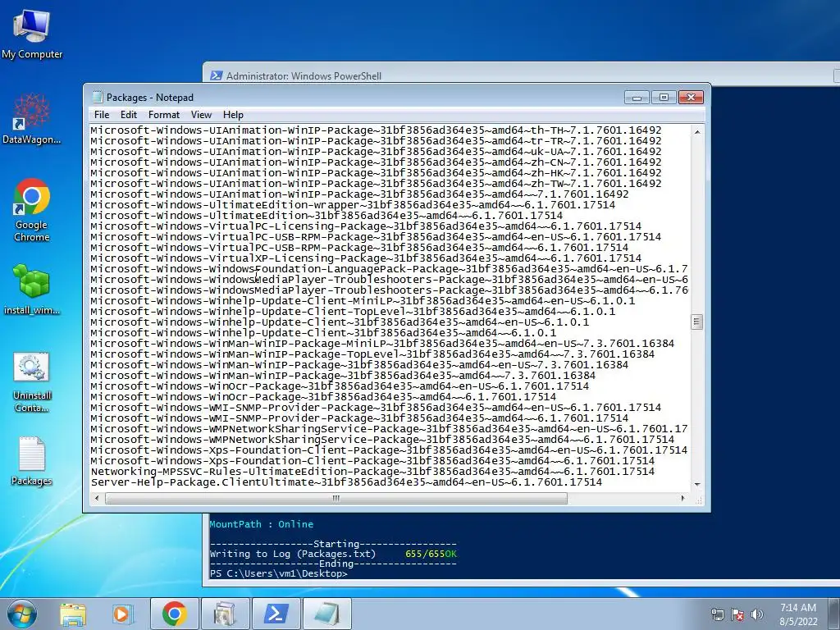The height and width of the screenshot is (630, 840).
Task: Switch to Chrome in the taskbar
Action: [x=174, y=614]
